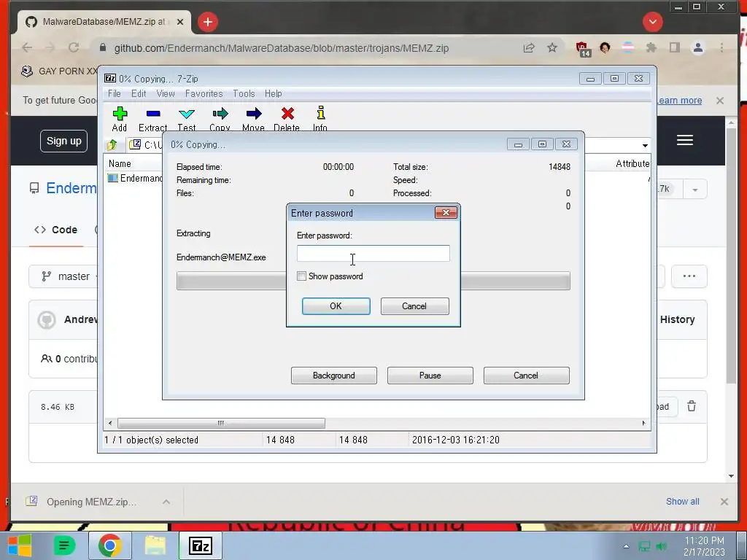Click OK in Enter password dialog
Image resolution: width=747 pixels, height=560 pixels.
pyautogui.click(x=336, y=306)
